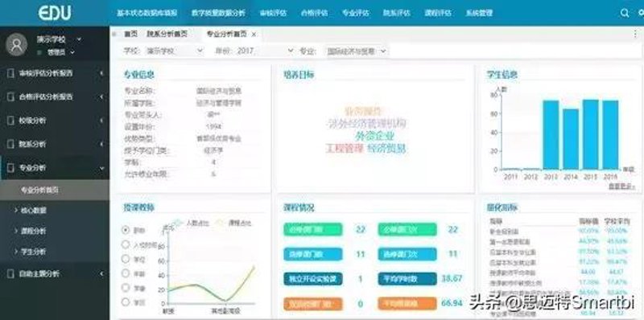Expand 审核评估分析报告 sidebar section

click(101, 73)
